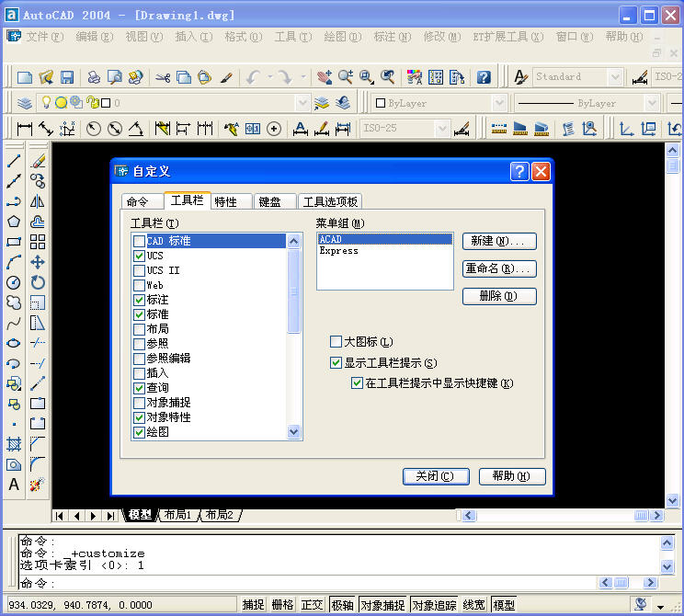The image size is (684, 616).
Task: Select the Array modify tool
Action: 38,242
